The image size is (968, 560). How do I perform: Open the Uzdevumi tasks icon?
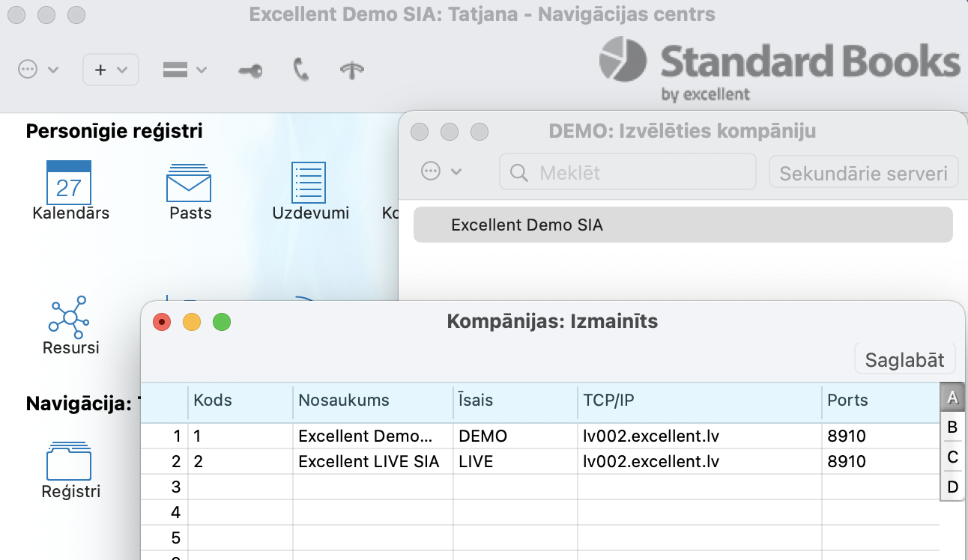[x=309, y=183]
